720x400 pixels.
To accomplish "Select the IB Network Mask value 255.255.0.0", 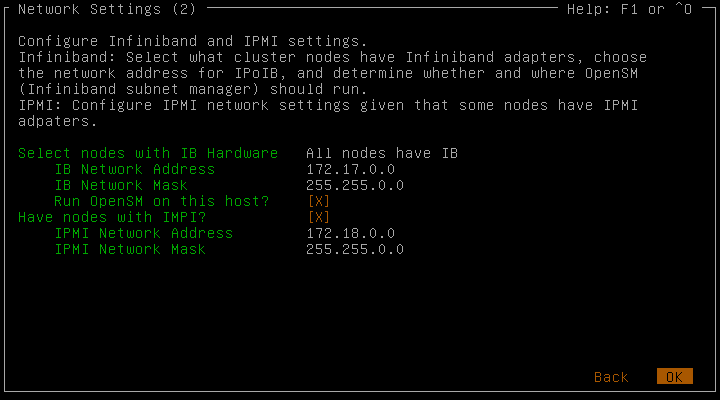I will (x=355, y=185).
